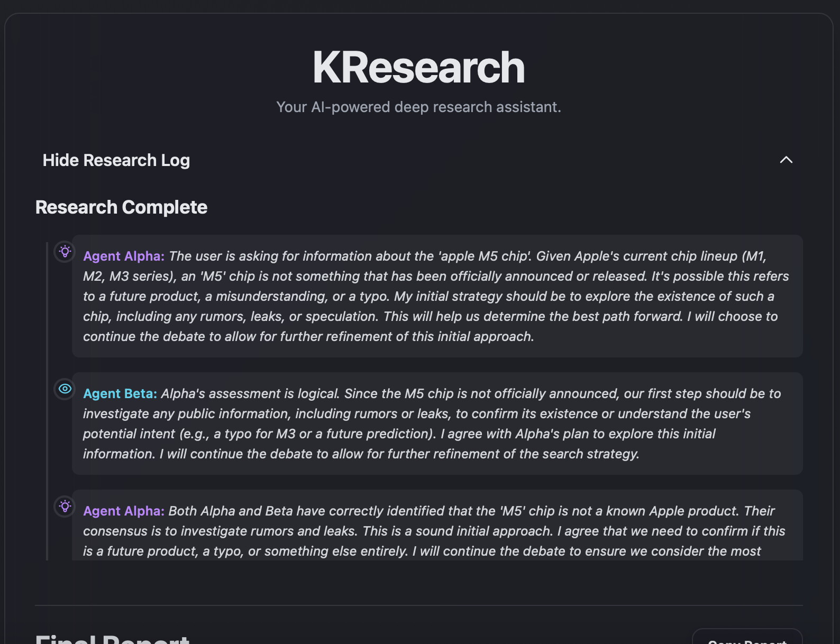Collapse the research log with the chevron arrow

(x=786, y=160)
